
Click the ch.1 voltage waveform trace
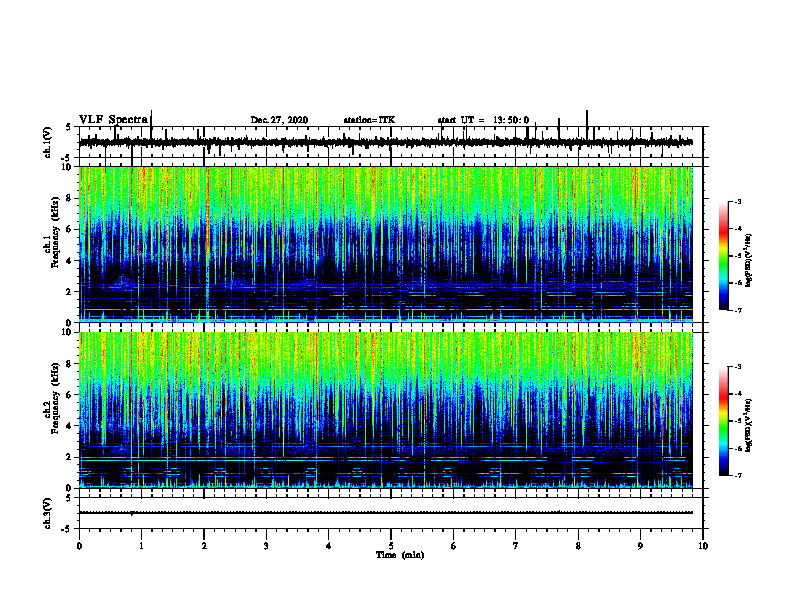point(385,142)
